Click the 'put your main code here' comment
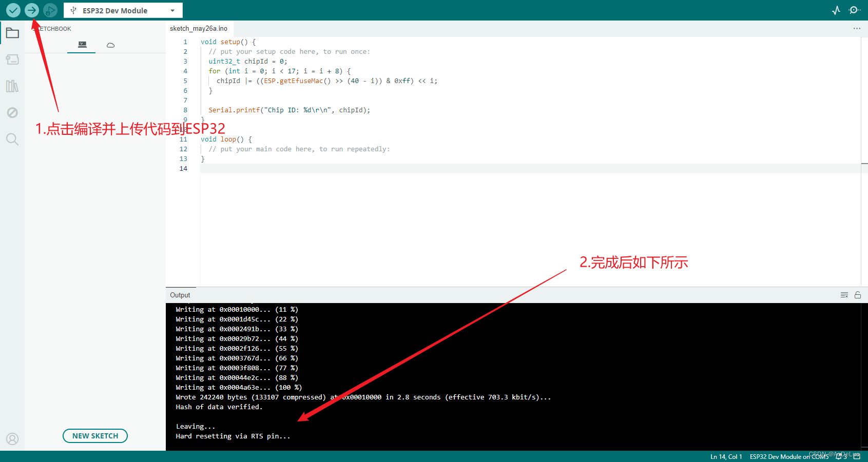 [x=299, y=149]
